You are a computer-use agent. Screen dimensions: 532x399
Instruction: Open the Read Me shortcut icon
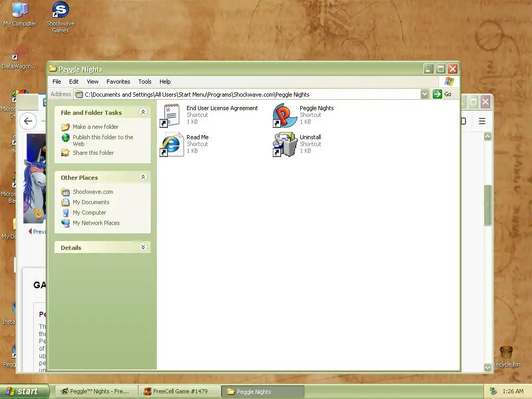point(170,144)
